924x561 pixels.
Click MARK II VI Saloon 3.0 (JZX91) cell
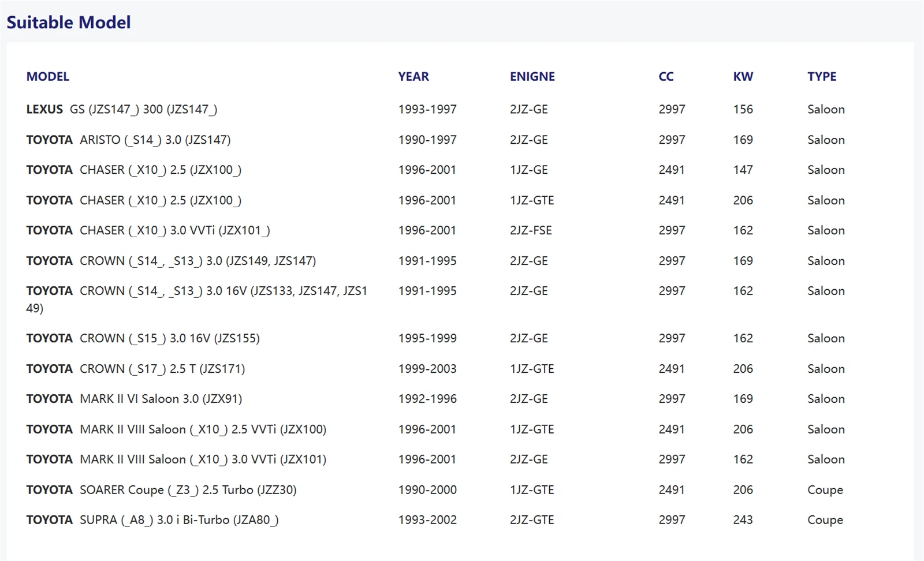click(x=134, y=399)
